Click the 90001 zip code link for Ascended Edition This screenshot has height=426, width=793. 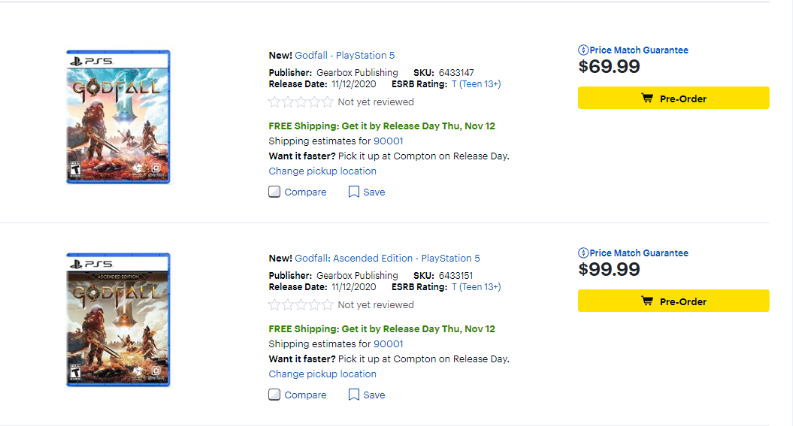(388, 344)
